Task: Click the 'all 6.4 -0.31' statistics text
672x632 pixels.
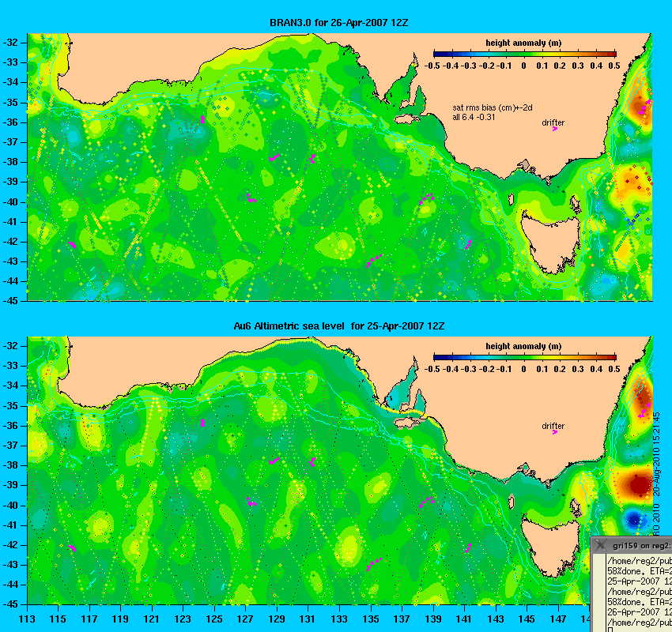Action: point(474,117)
